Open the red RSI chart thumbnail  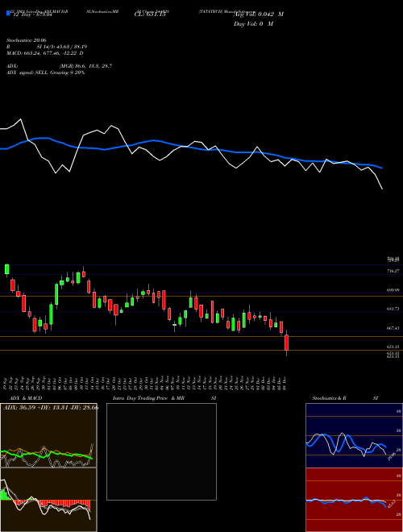tap(354, 500)
